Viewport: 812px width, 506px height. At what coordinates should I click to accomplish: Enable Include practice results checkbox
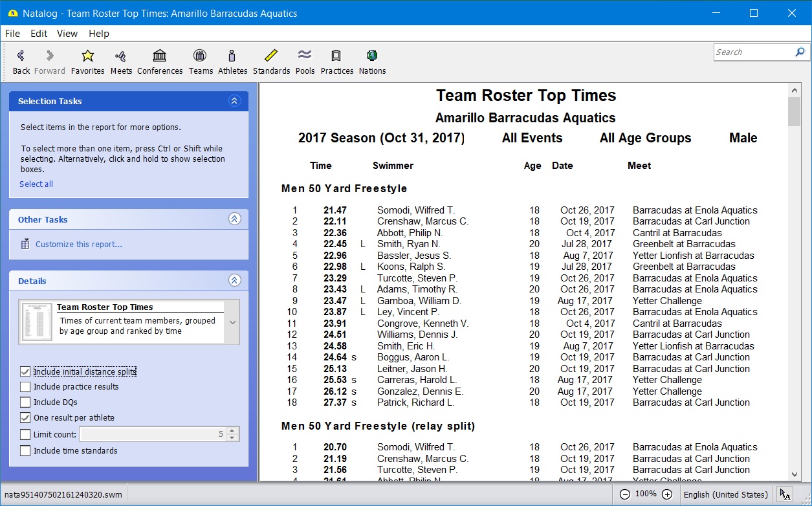click(x=25, y=387)
